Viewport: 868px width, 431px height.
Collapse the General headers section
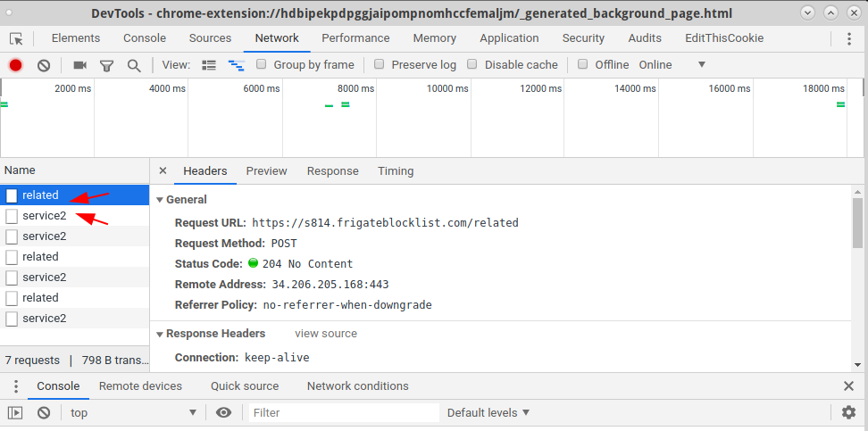point(161,200)
